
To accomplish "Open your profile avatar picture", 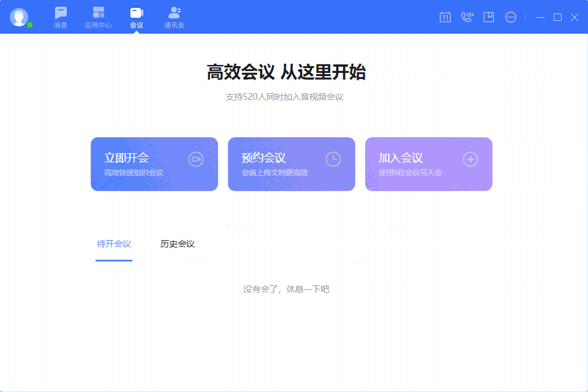I will coord(18,17).
